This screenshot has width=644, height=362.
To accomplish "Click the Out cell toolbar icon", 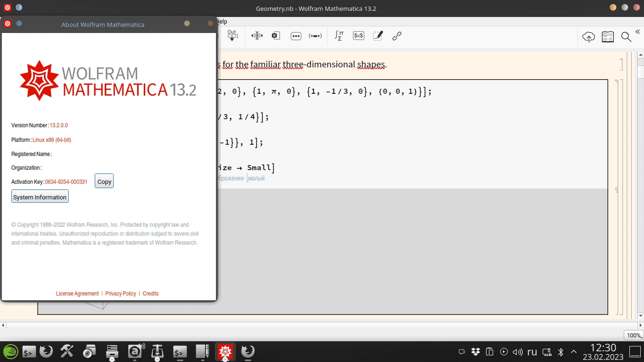I will [232, 36].
